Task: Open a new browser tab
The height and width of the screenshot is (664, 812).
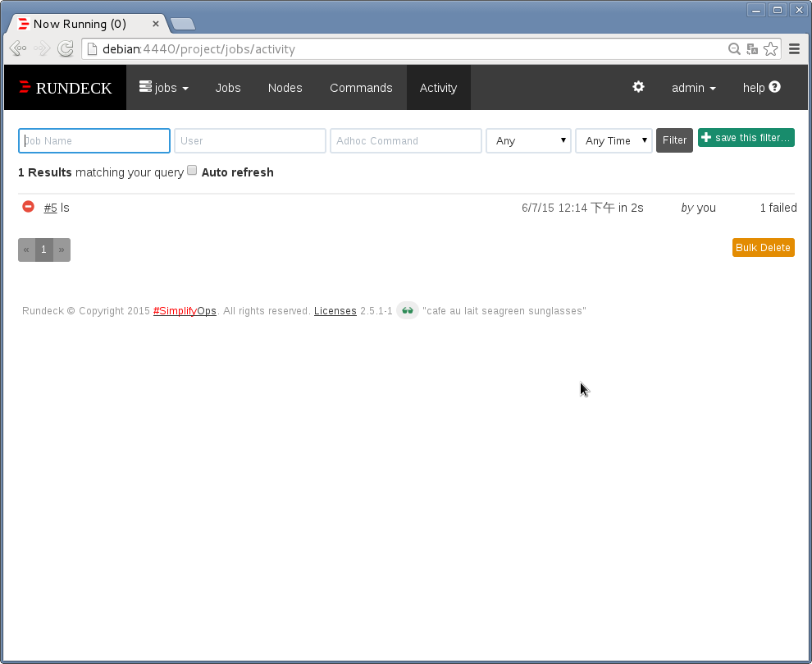Action: (x=183, y=24)
